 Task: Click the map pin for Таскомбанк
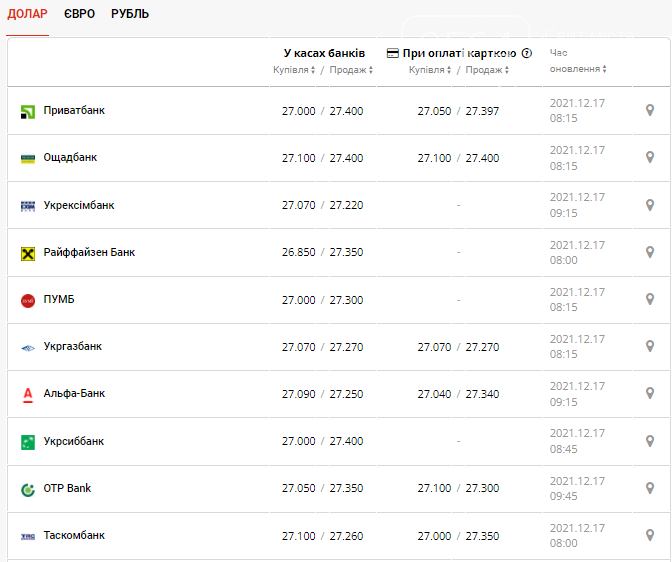[650, 536]
